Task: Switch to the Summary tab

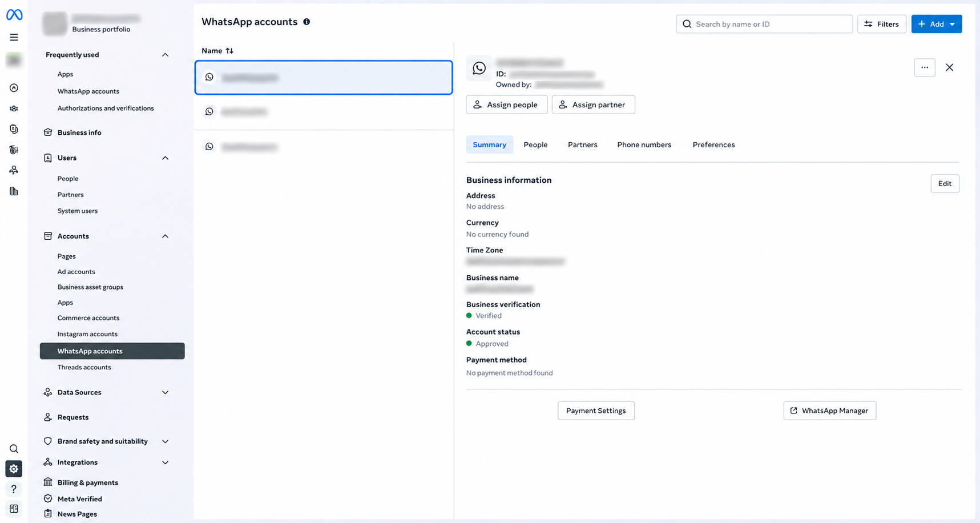Action: 490,144
